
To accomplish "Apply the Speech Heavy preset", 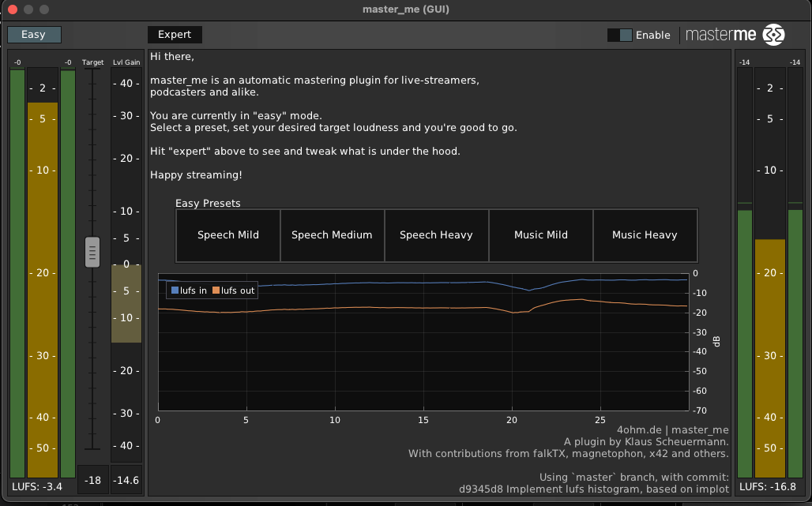I will (436, 235).
